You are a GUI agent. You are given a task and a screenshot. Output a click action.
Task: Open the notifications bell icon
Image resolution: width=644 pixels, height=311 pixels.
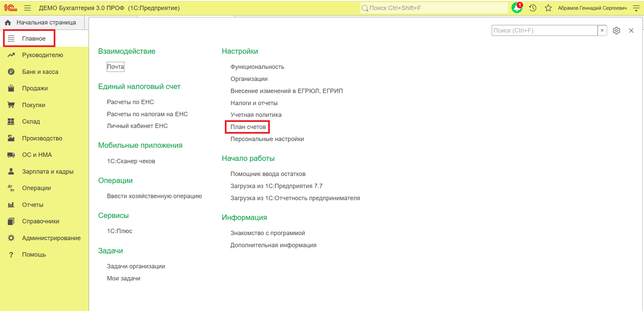(517, 8)
